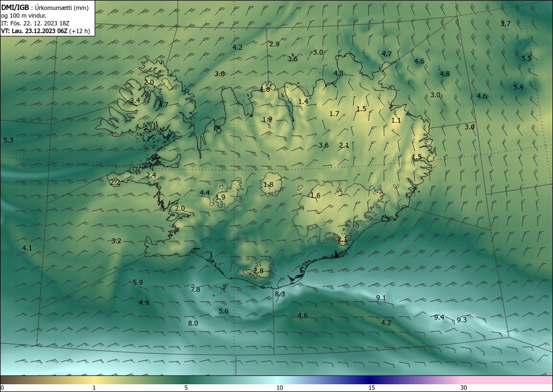The width and height of the screenshot is (553, 392).
Task: Click the 4.4 value on the map
Action: [x=205, y=192]
